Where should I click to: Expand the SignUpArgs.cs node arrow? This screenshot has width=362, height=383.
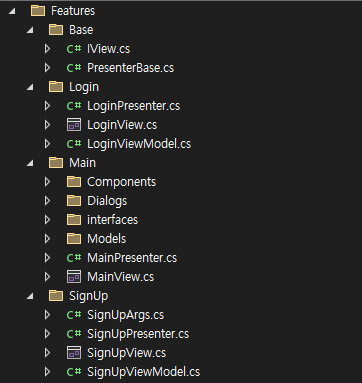[47, 315]
